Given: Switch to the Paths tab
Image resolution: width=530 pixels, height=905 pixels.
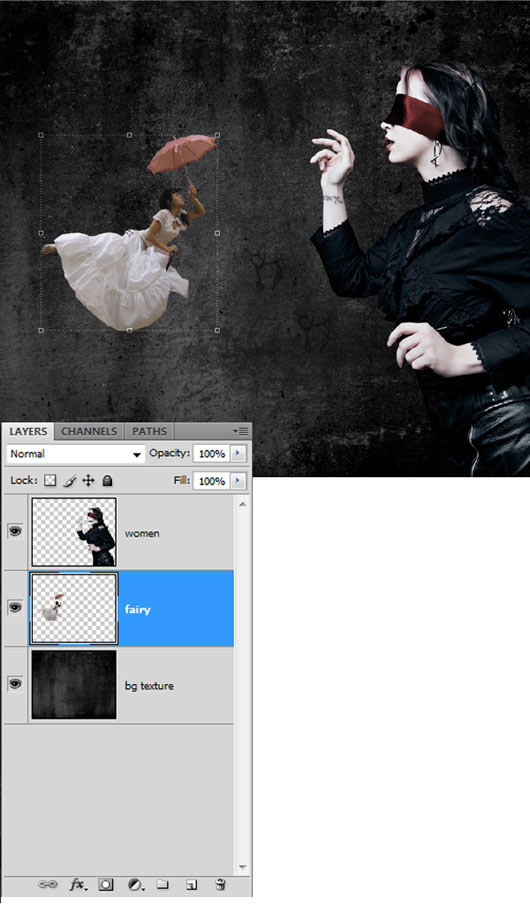Looking at the screenshot, I should pyautogui.click(x=149, y=431).
